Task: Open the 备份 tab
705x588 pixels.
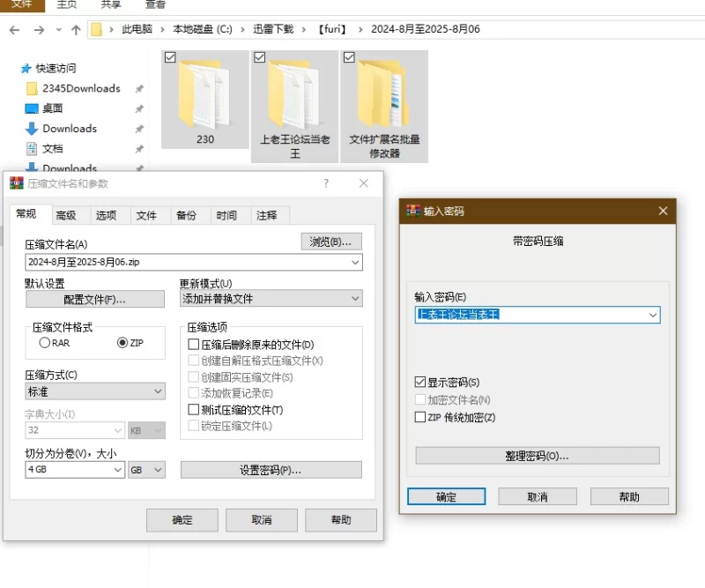Action: pyautogui.click(x=186, y=215)
